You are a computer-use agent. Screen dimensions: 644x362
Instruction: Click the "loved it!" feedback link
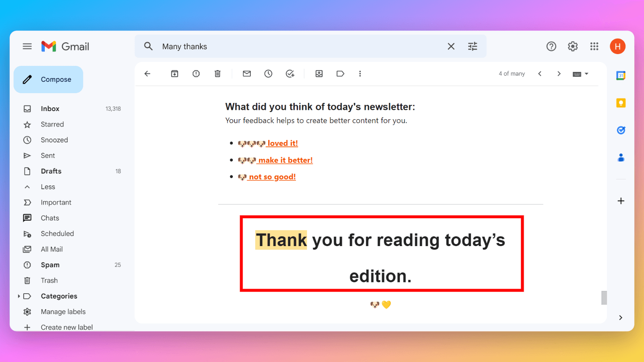point(283,143)
